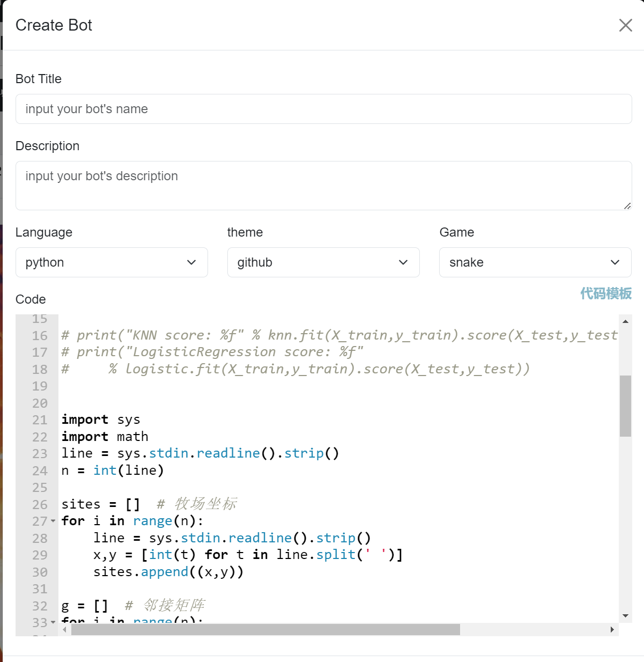Click the horizontal scroll left arrow
The width and height of the screenshot is (644, 662).
click(65, 630)
